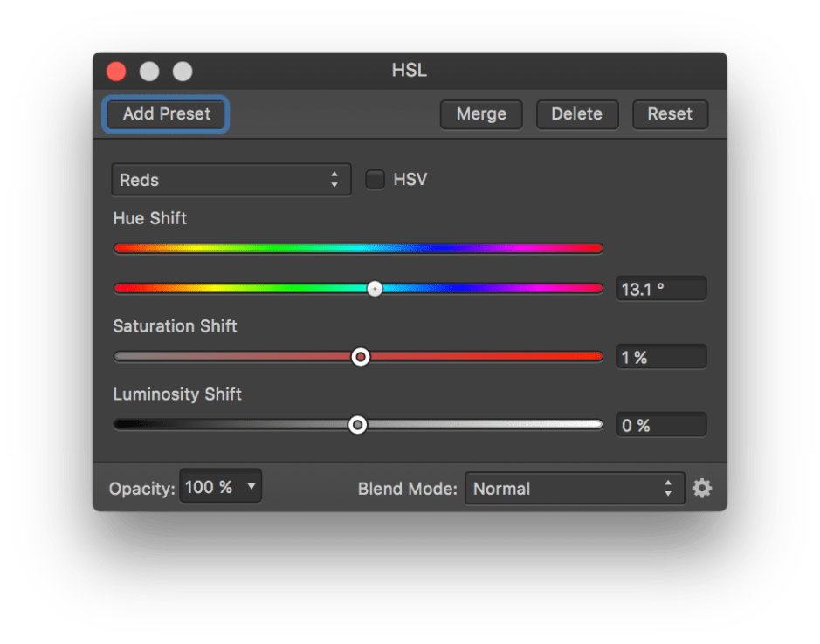The height and width of the screenshot is (644, 820).
Task: Click the zoom button in title bar
Action: [183, 72]
